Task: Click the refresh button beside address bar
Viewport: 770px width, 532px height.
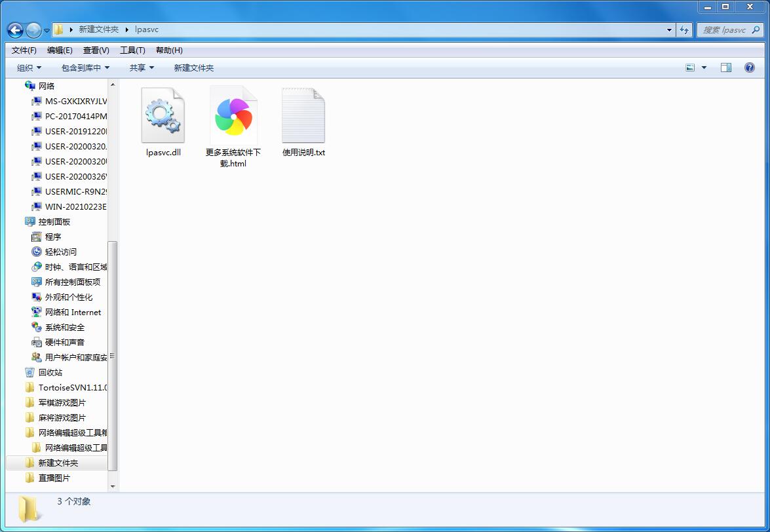Action: (x=684, y=29)
